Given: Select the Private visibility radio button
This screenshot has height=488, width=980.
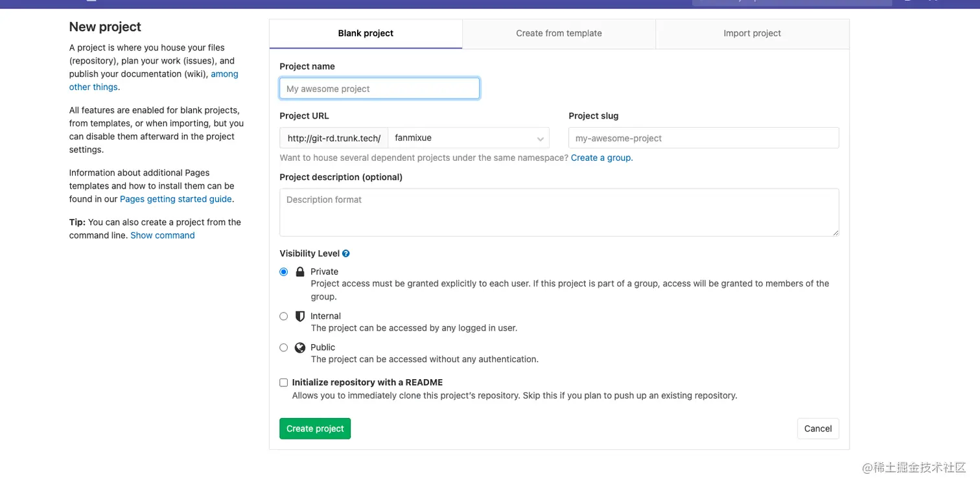Looking at the screenshot, I should [284, 272].
